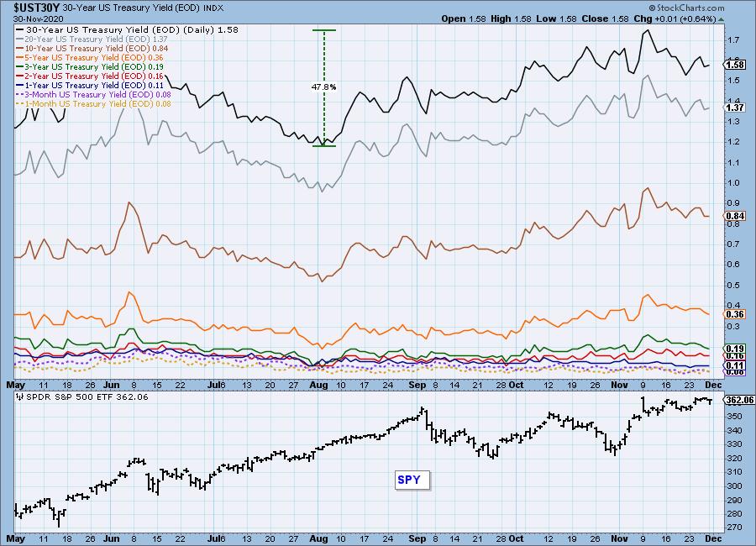756x546 pixels.
Task: Click the price-bar icon before SPDR S&P 500 ETF
Action: 20,397
